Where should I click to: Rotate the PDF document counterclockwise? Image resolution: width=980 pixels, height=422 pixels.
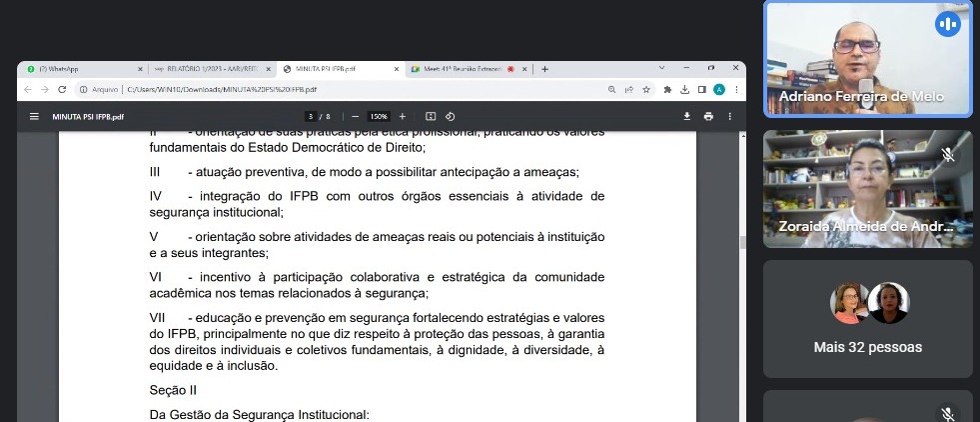point(451,116)
